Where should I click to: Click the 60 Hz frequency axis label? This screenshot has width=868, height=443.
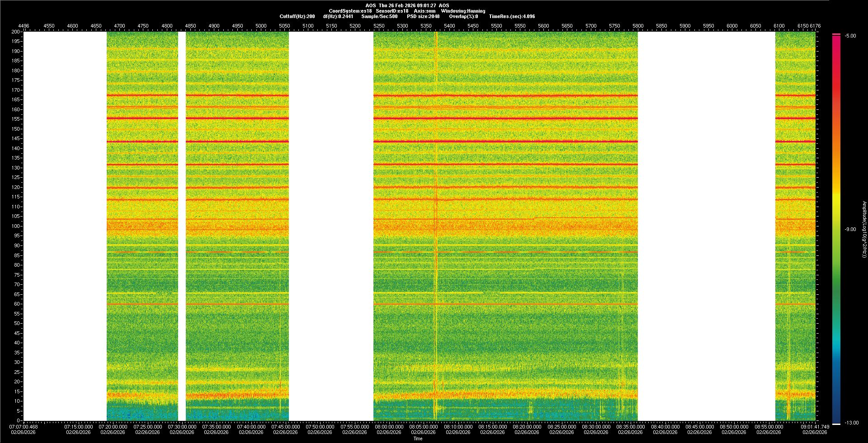pyautogui.click(x=17, y=304)
